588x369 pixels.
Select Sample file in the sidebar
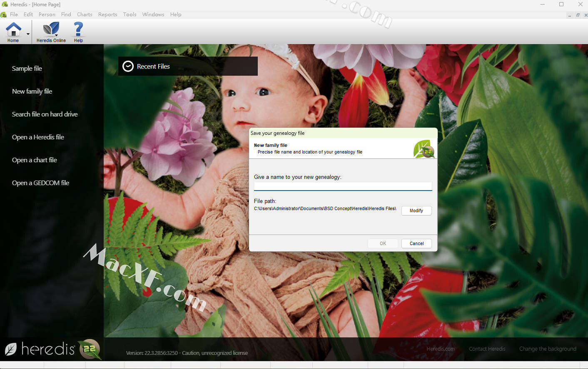click(27, 69)
